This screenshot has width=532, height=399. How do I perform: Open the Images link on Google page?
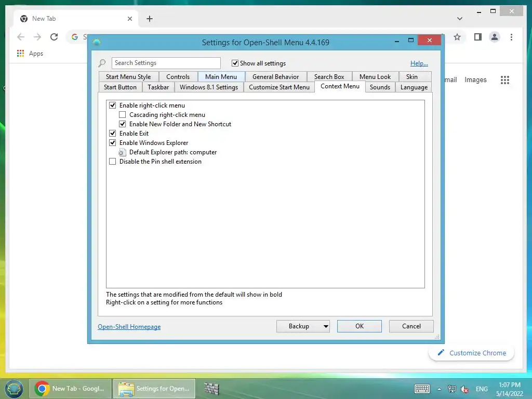(475, 79)
